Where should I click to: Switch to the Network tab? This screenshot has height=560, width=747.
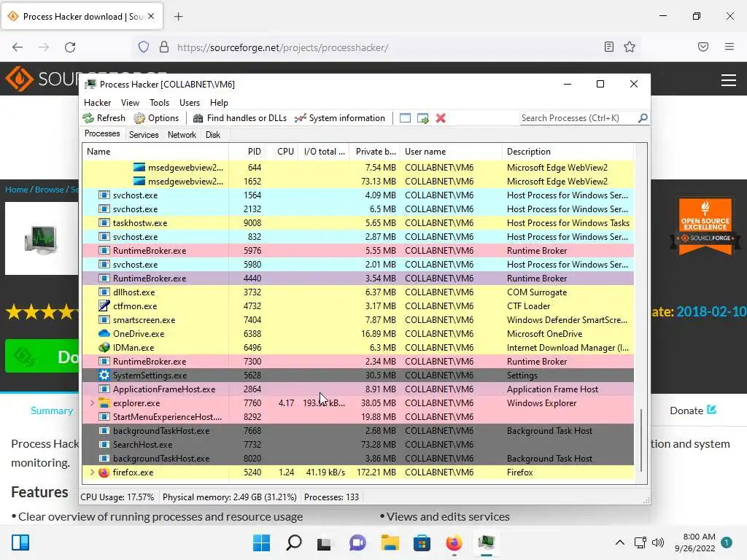182,135
